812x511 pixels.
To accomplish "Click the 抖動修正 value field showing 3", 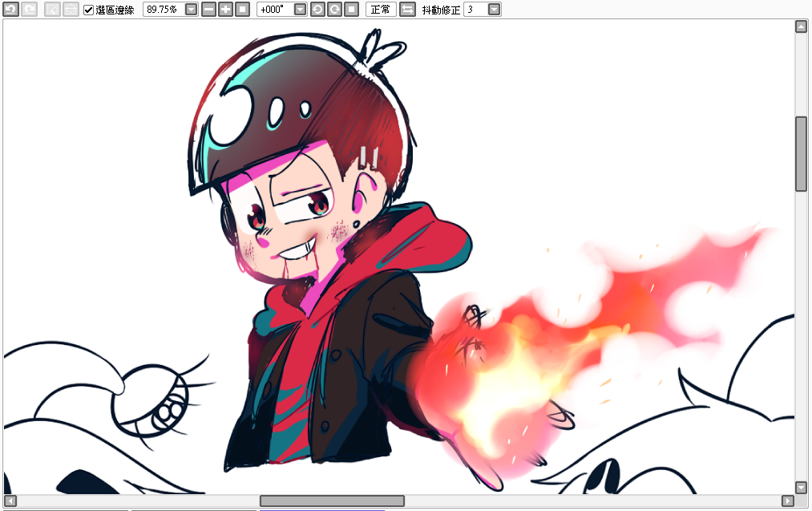I will click(476, 10).
